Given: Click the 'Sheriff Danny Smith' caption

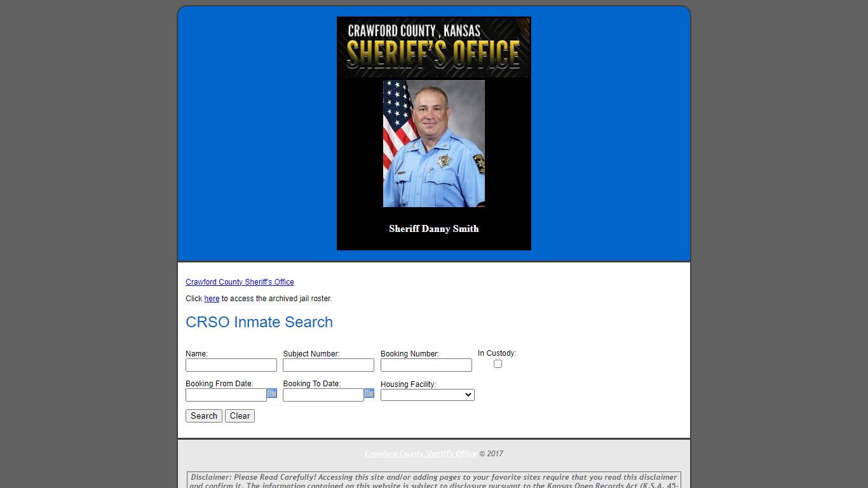Looking at the screenshot, I should pos(434,229).
